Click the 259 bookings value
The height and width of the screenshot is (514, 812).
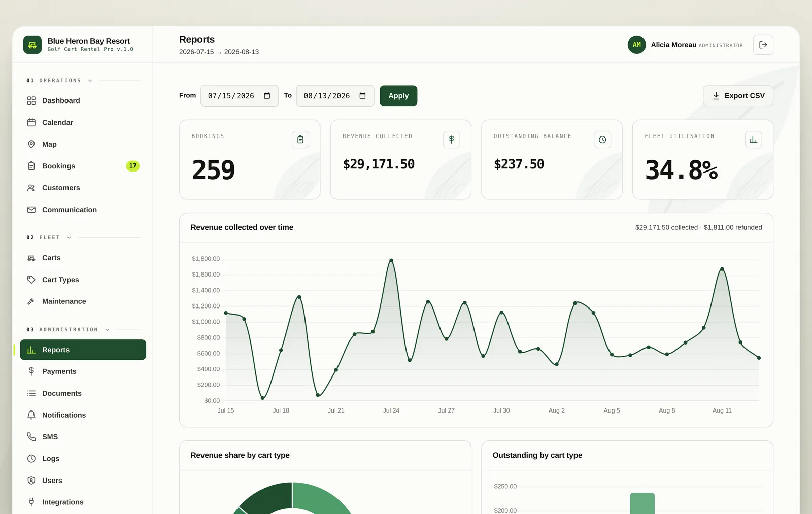(214, 170)
